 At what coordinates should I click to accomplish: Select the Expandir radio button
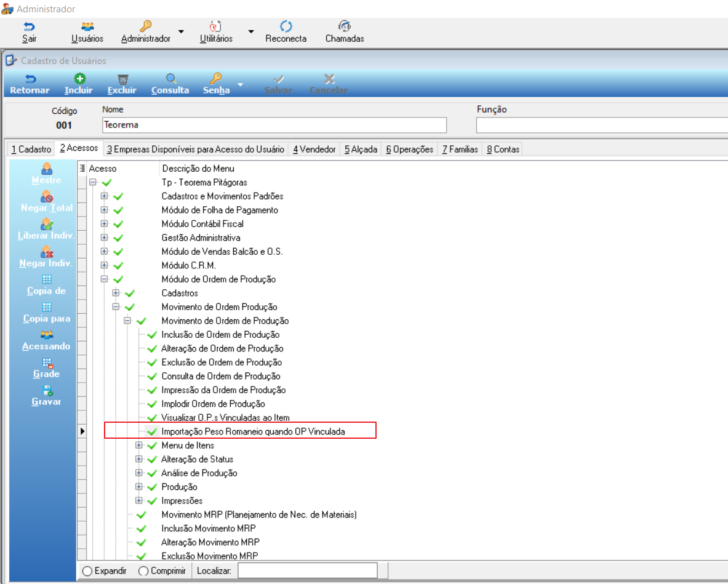click(x=87, y=571)
